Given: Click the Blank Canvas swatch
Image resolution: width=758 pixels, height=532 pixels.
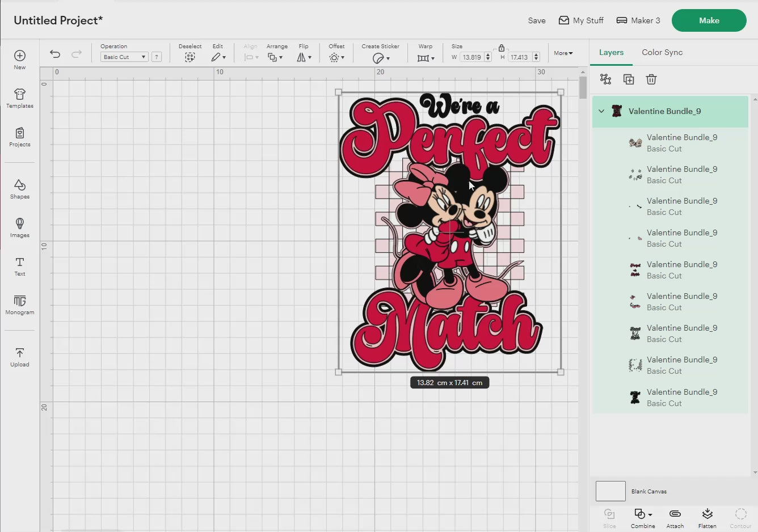Looking at the screenshot, I should point(610,491).
